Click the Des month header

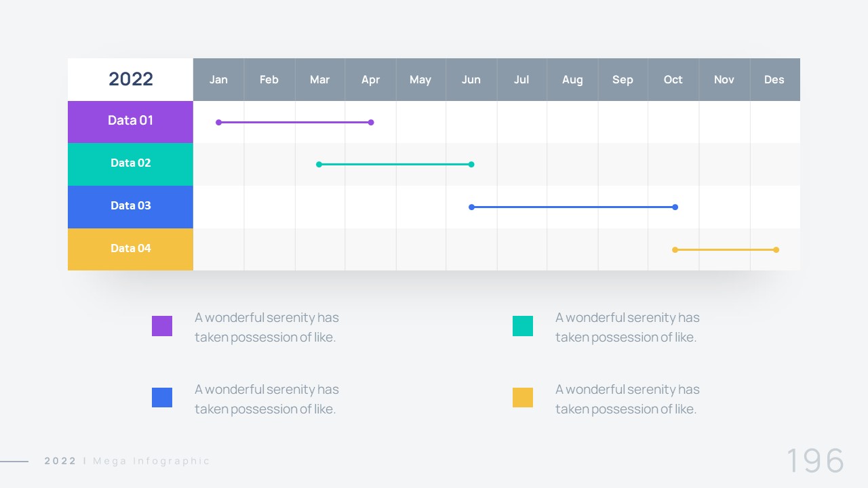tap(774, 80)
